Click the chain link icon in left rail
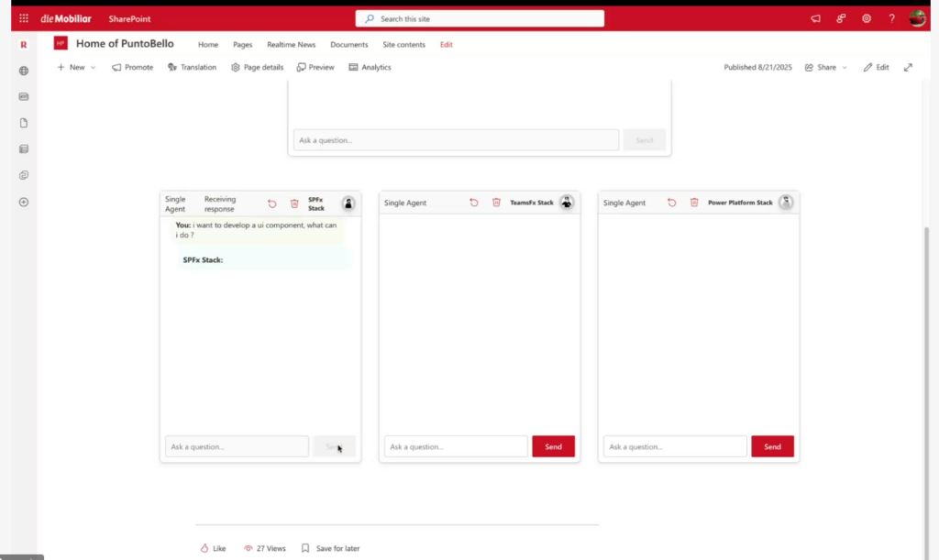 [24, 175]
